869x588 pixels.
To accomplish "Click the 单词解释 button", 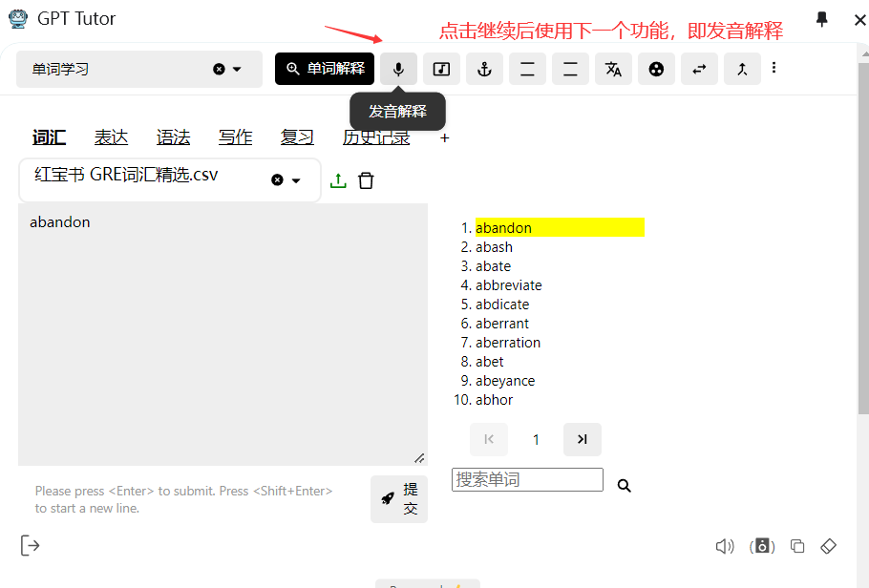I will coord(325,69).
